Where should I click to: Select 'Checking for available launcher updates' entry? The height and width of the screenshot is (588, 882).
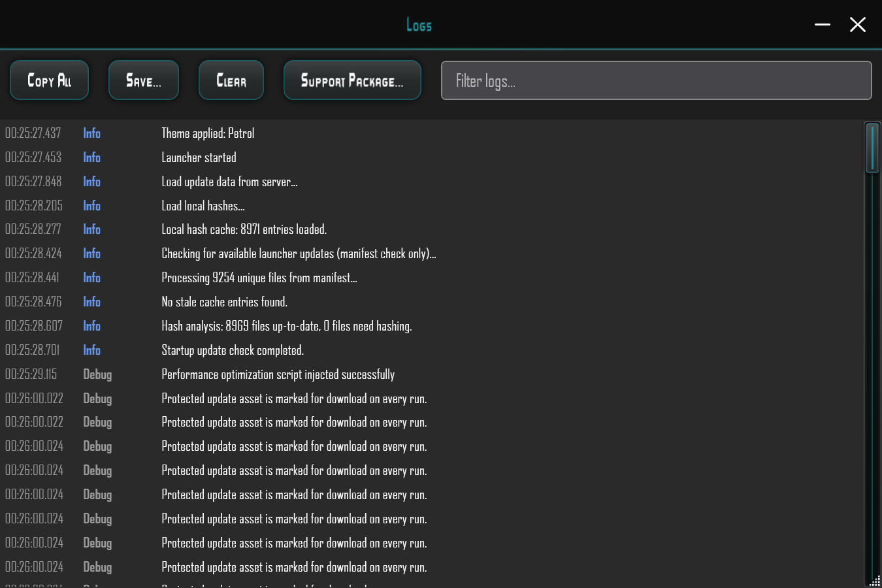point(299,253)
